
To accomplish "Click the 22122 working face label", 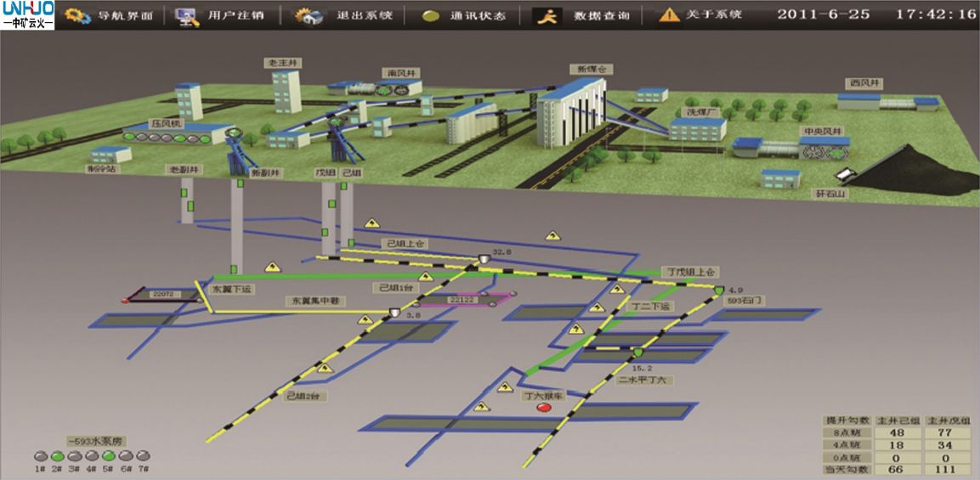I will (462, 300).
